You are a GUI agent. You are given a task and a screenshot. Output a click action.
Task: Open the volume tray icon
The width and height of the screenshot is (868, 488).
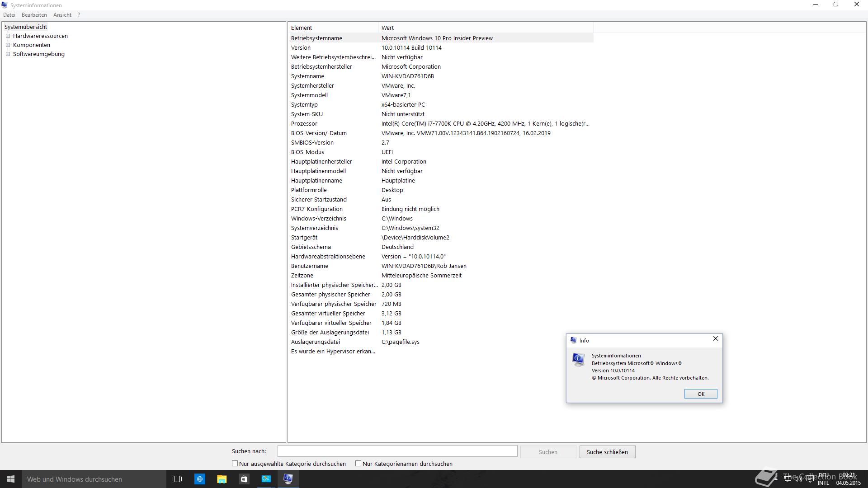click(798, 479)
